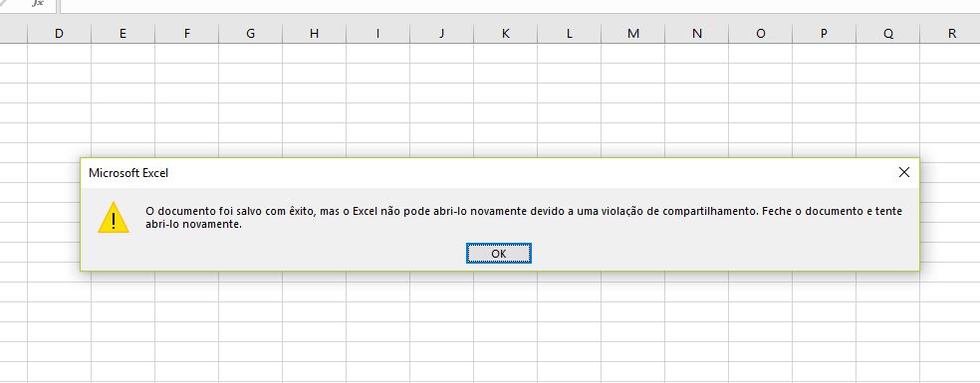The height and width of the screenshot is (383, 980).
Task: Select column H header
Action: (315, 34)
